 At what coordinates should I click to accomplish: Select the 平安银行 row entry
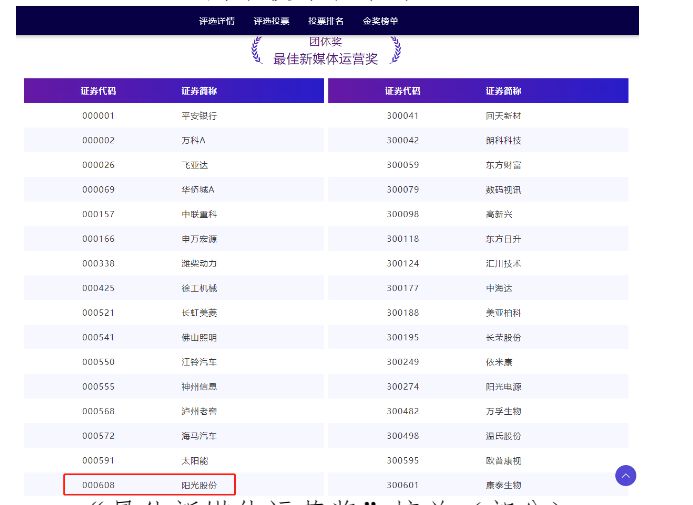[x=198, y=116]
